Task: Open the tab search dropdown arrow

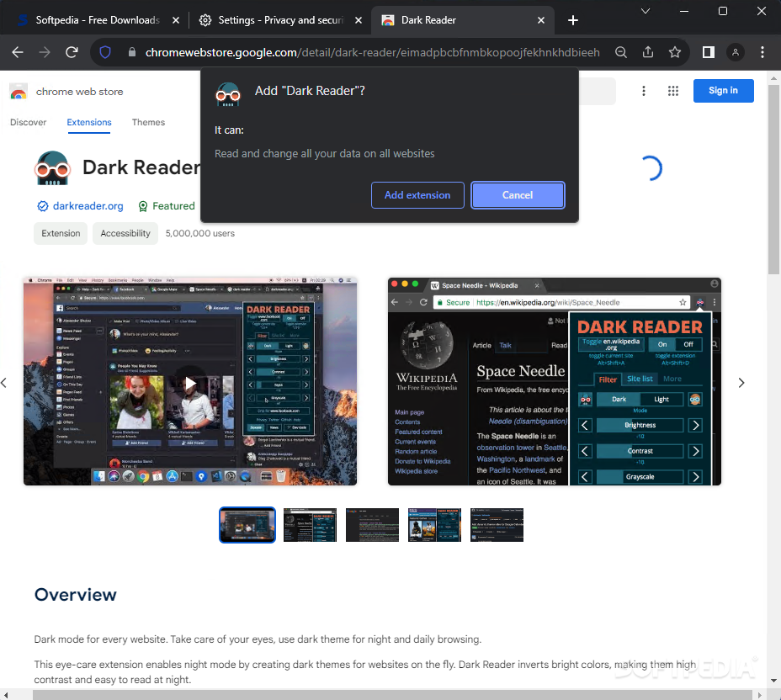Action: click(x=646, y=11)
